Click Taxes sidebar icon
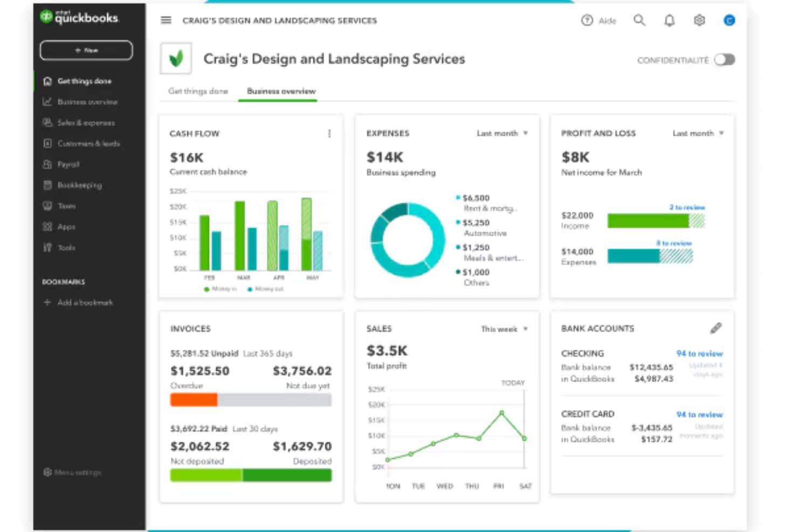The width and height of the screenshot is (798, 532). tap(47, 206)
